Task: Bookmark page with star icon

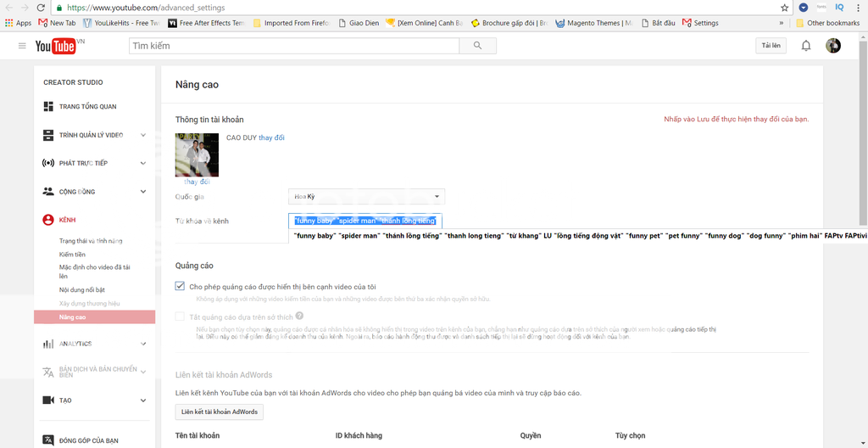Action: point(784,8)
